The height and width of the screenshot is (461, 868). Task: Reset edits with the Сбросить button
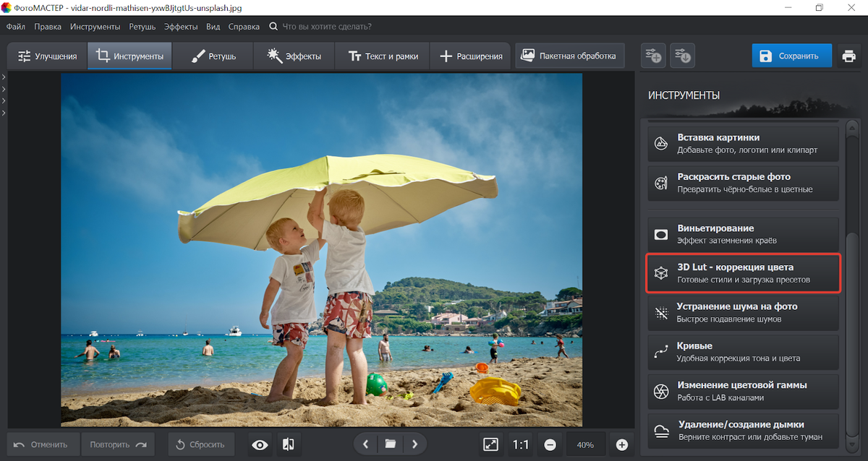tap(201, 444)
